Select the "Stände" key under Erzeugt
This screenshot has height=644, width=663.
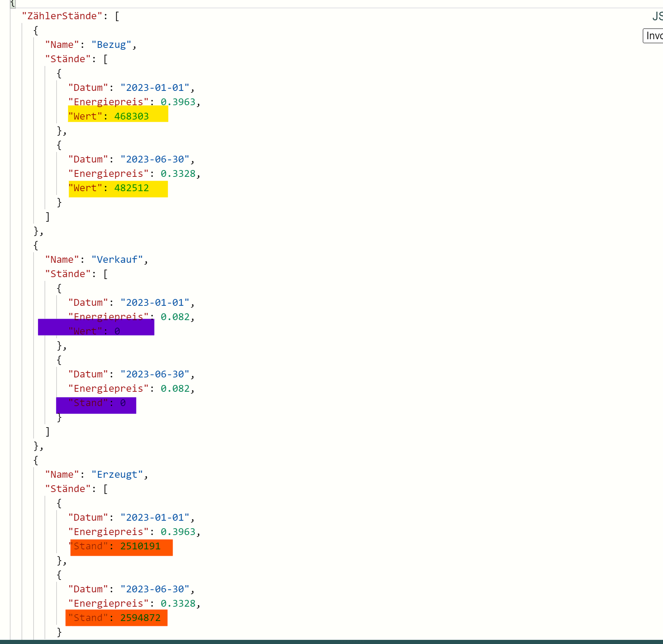tap(68, 489)
